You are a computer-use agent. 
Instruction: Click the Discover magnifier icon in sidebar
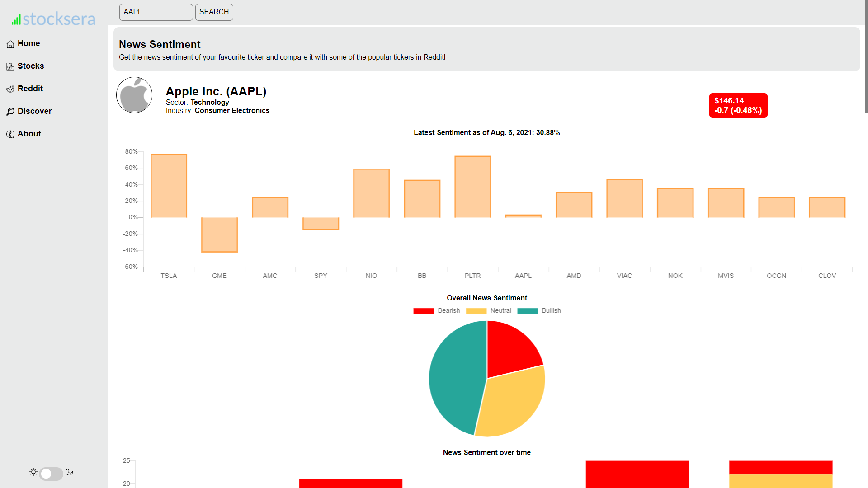point(10,112)
